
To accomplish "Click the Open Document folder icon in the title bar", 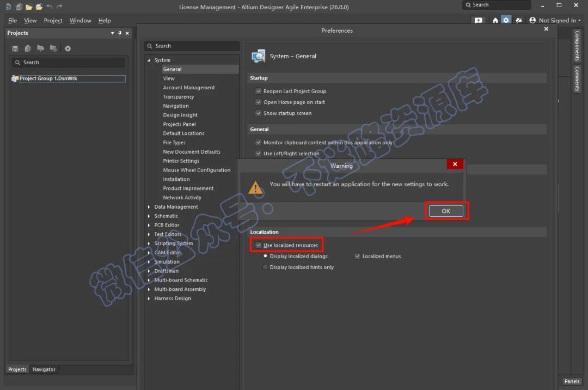I will tap(29, 7).
